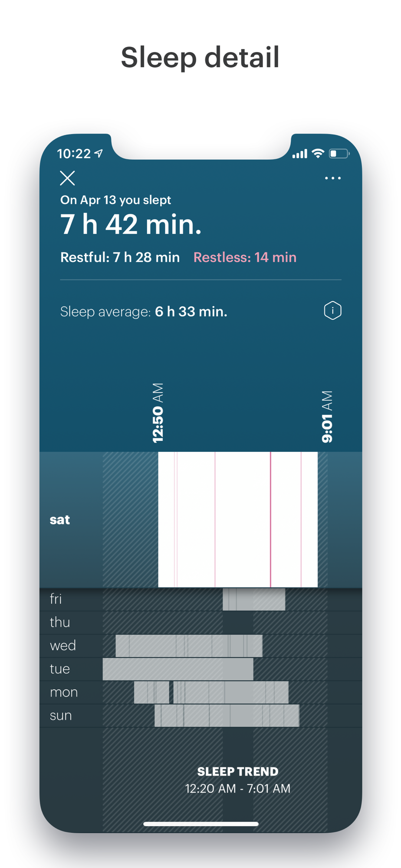Select the fri sleep row
This screenshot has height=868, width=401.
(201, 599)
